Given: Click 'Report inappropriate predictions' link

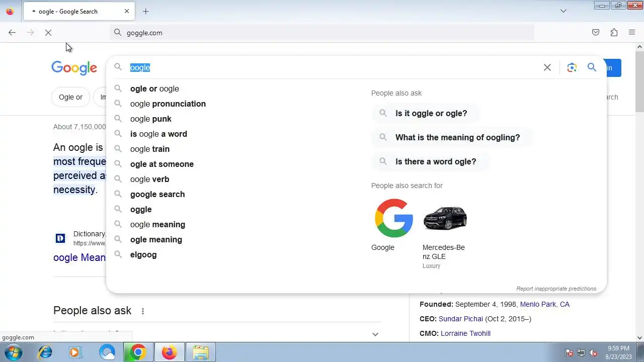Looking at the screenshot, I should click(x=556, y=289).
